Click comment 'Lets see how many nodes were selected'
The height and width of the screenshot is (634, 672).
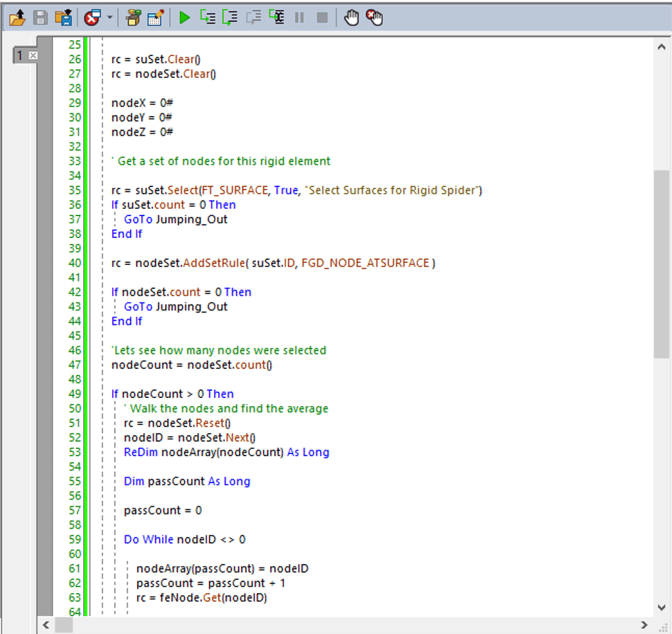click(219, 350)
